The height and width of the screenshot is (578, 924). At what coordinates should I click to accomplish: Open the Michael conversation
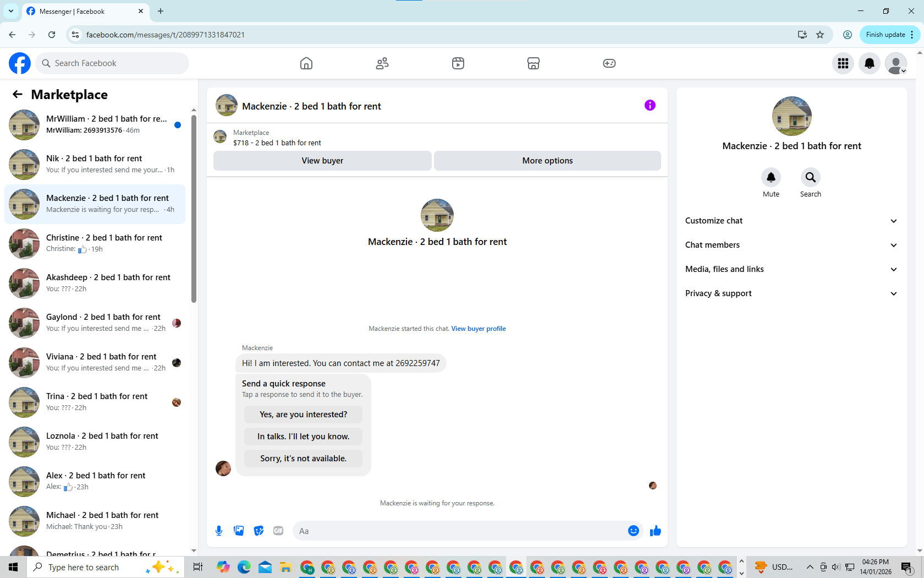95,521
